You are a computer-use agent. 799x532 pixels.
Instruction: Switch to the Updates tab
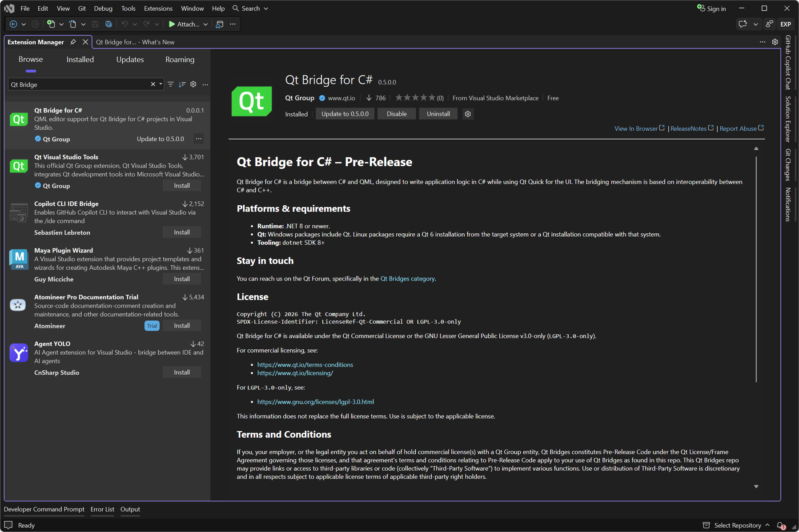pos(130,60)
